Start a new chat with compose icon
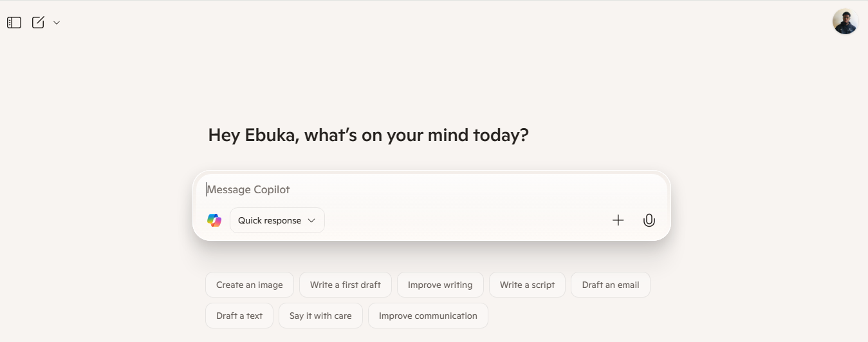This screenshot has height=342, width=868. click(x=39, y=23)
